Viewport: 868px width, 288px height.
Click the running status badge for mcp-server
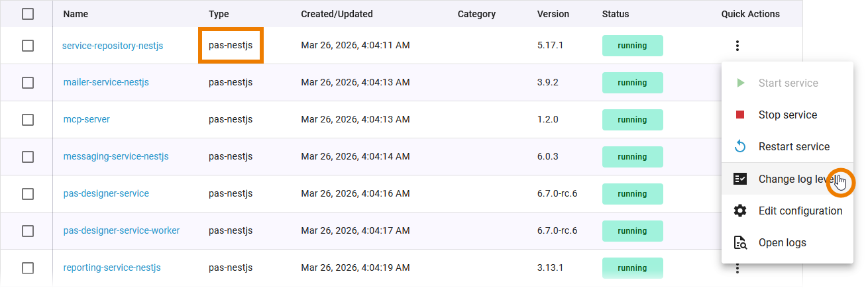(x=632, y=120)
